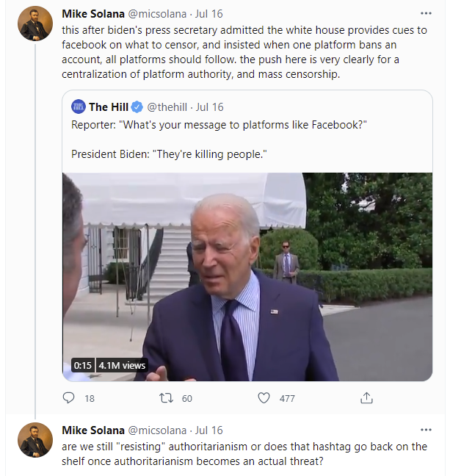Open The Hill logo avatar
450x476 pixels.
click(79, 107)
